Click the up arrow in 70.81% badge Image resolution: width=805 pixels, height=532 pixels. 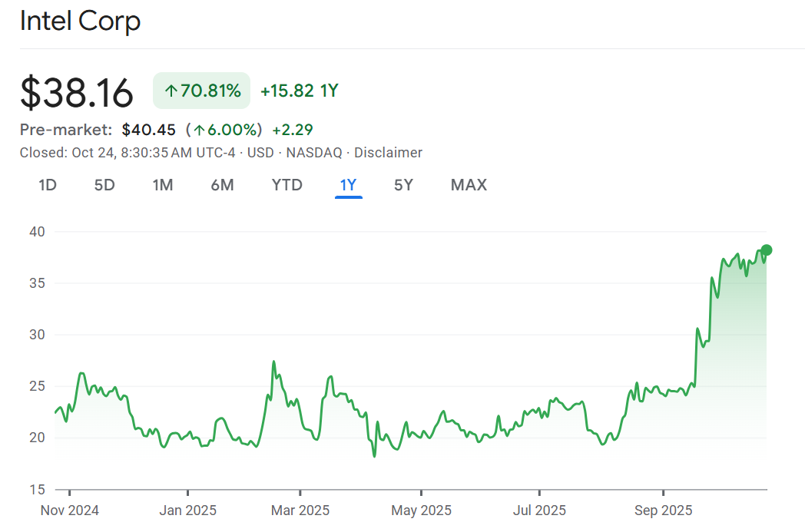click(171, 91)
